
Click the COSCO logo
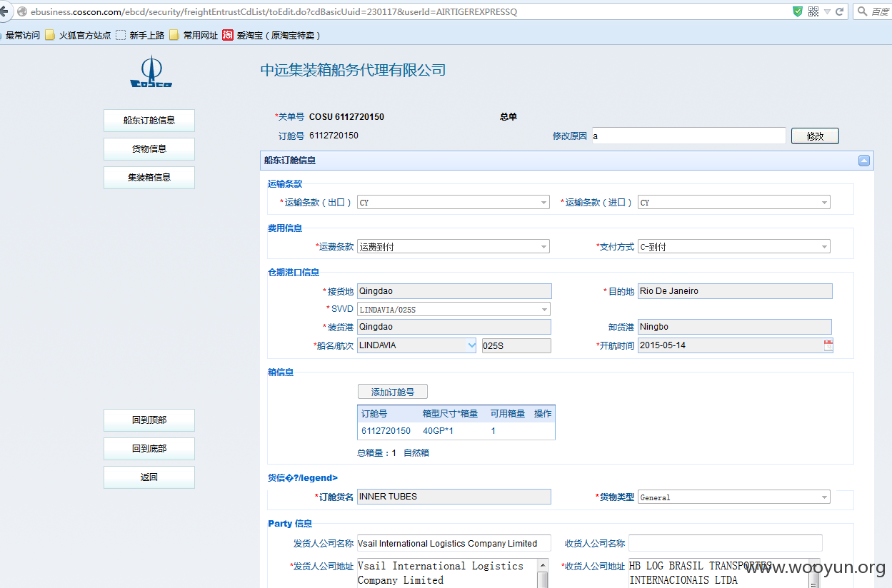point(151,72)
